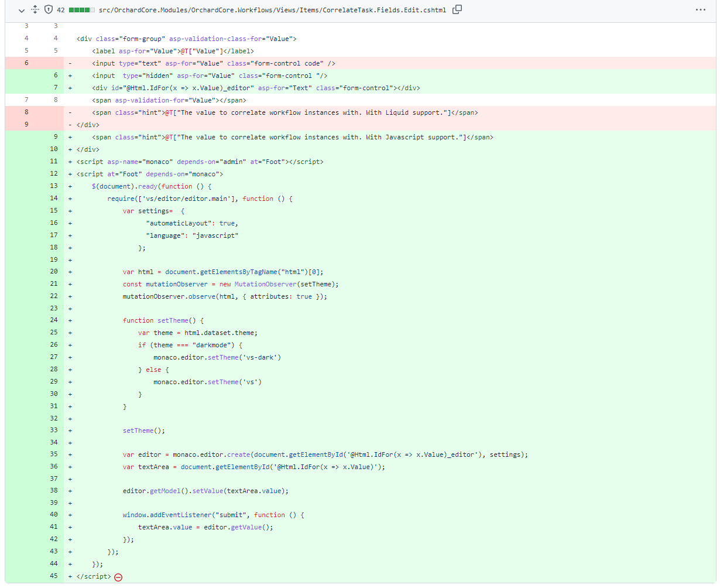Select the added input type="hidden" line

pos(361,76)
